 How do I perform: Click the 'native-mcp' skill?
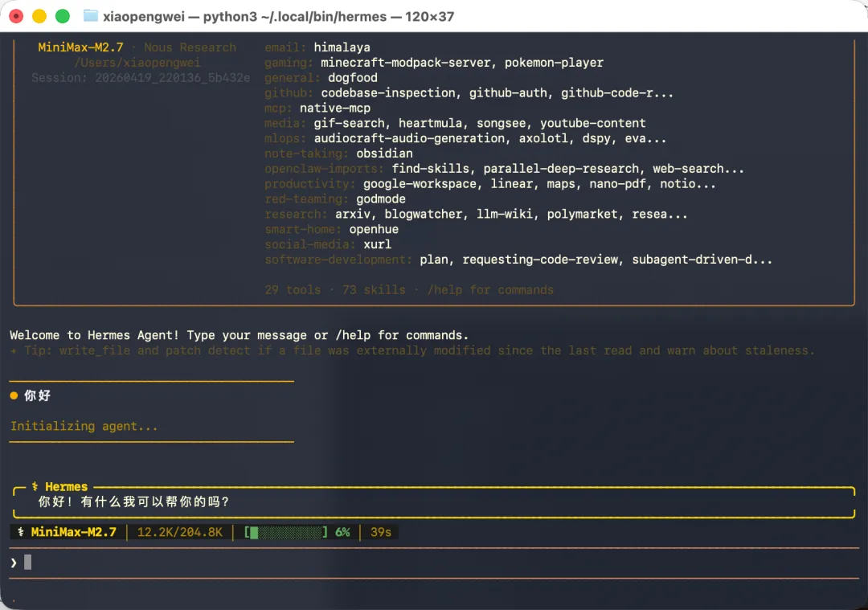coord(335,108)
